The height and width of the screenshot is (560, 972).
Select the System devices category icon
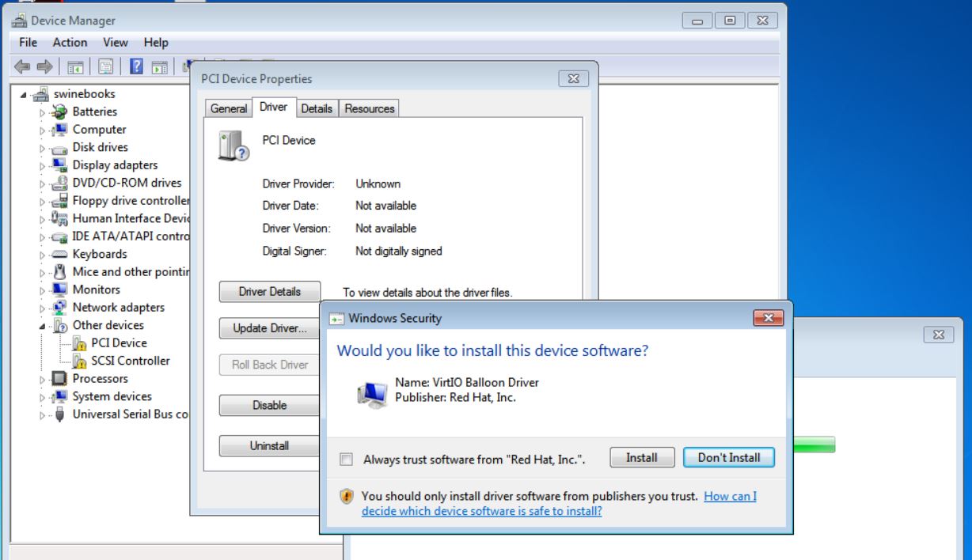[59, 396]
